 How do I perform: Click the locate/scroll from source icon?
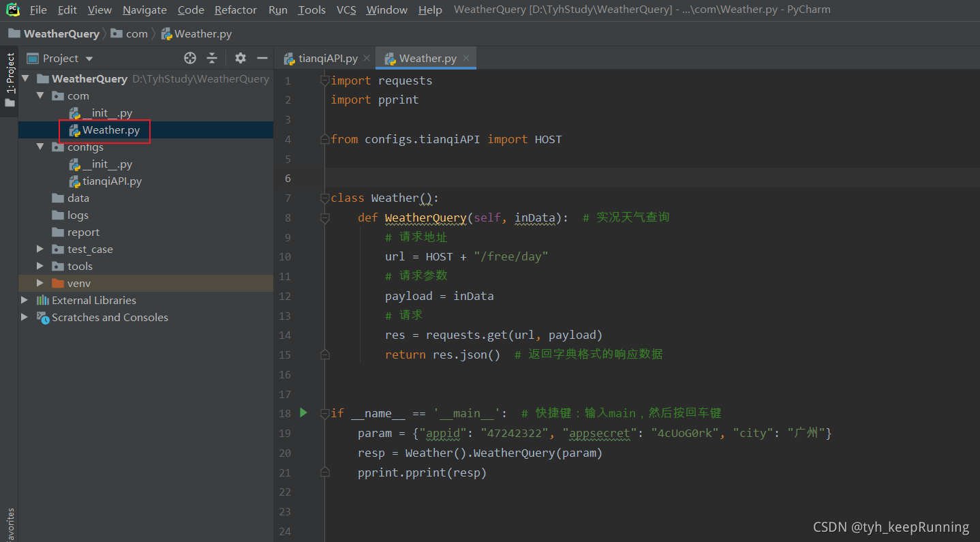(190, 58)
